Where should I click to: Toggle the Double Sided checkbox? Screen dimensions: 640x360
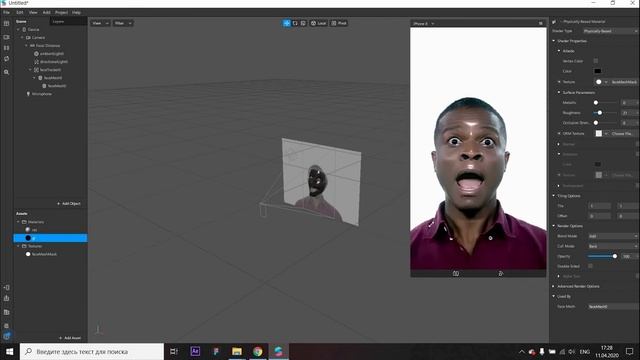point(590,266)
